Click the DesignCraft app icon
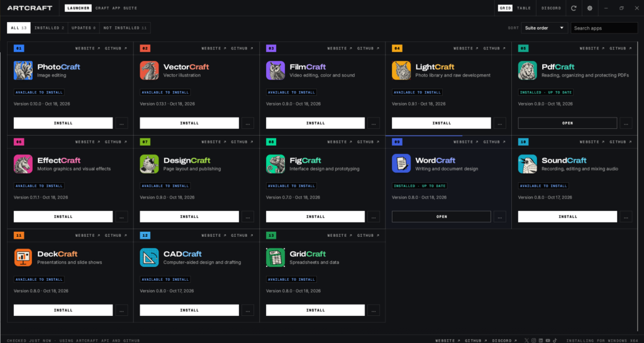 coord(149,164)
